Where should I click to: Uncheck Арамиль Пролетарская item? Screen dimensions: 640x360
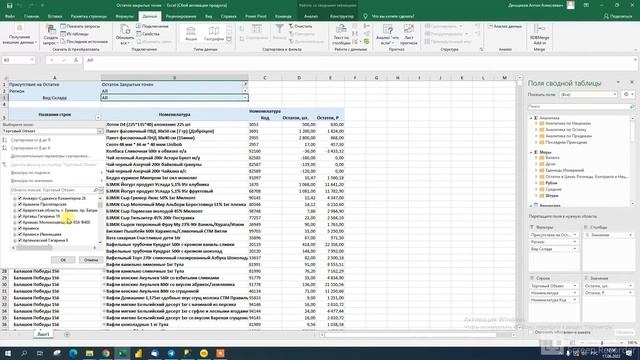pos(20,204)
